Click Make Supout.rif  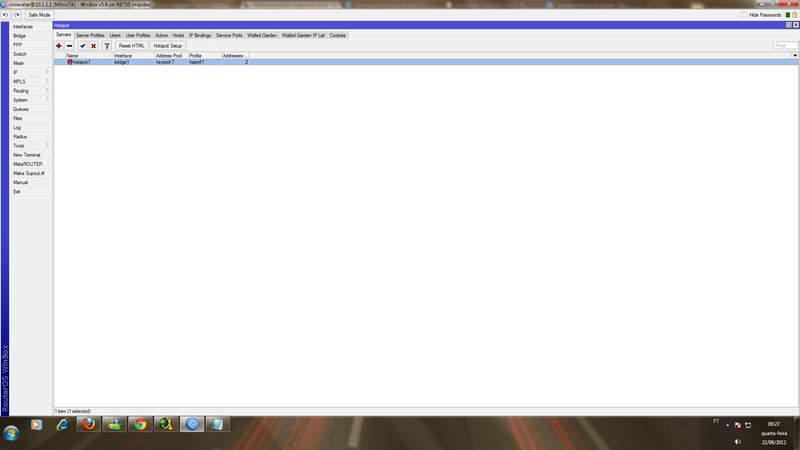point(31,173)
